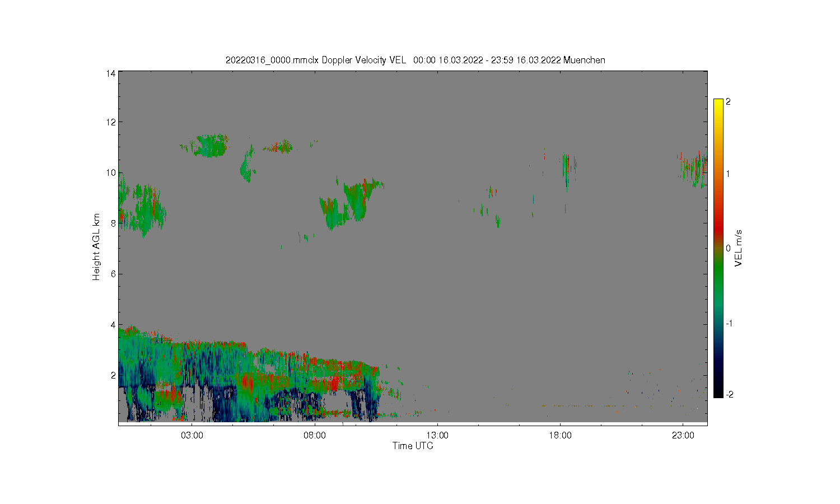Click the yellow top of the colorbar
This screenshot has height=504, width=840.
tap(718, 105)
